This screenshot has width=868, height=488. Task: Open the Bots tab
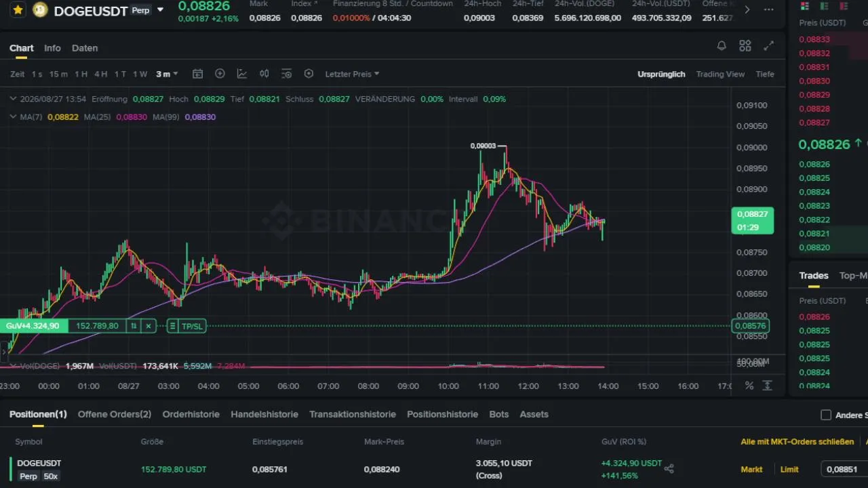(499, 414)
